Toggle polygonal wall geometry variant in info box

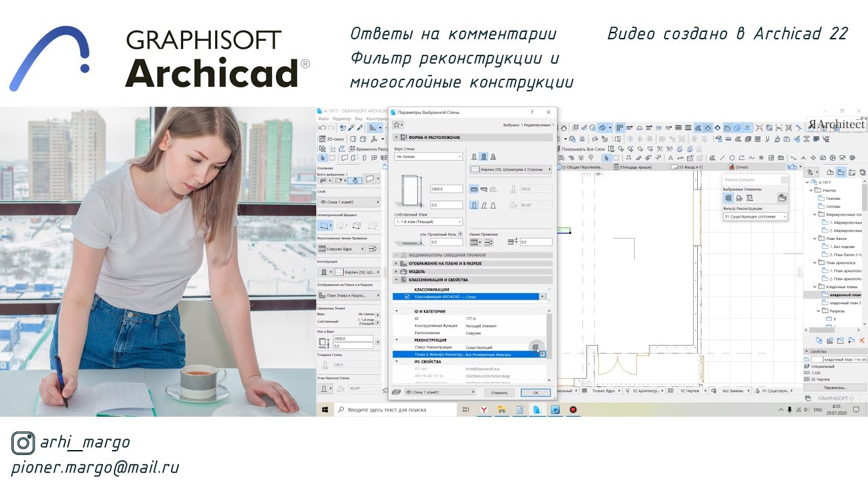click(374, 225)
